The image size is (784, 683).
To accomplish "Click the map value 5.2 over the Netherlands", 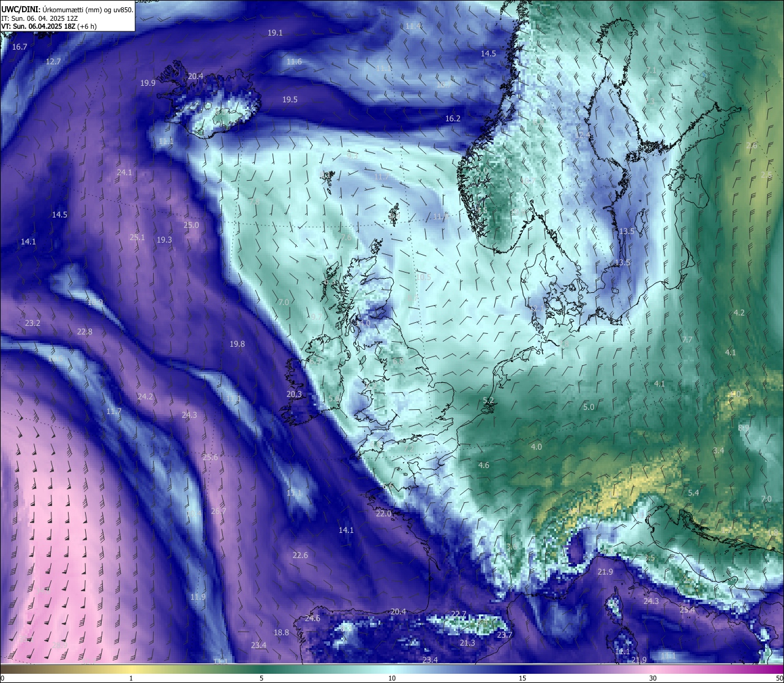I will (488, 401).
